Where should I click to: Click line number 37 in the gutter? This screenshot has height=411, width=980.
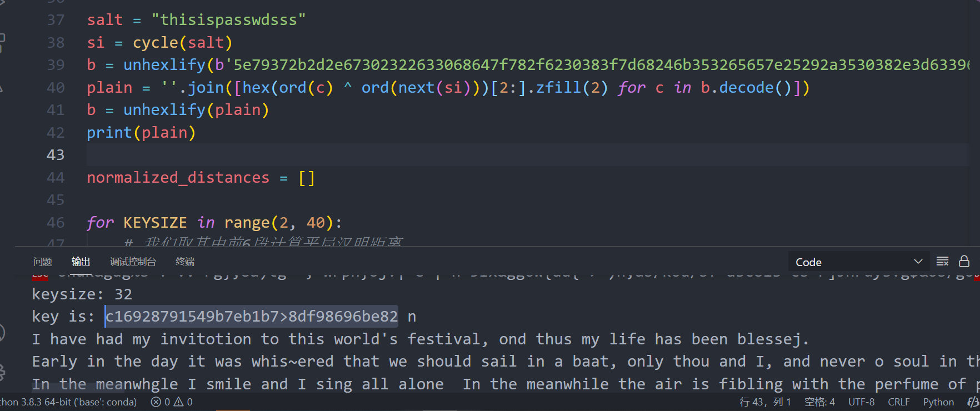56,20
